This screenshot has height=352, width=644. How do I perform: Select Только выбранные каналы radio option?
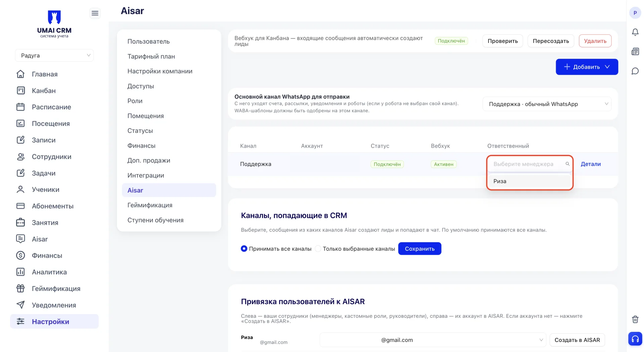coord(318,249)
